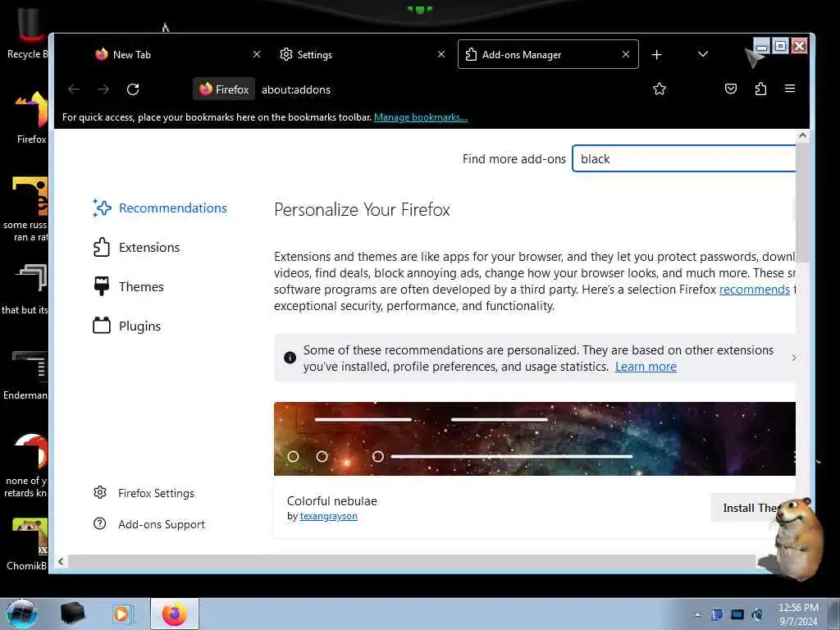Viewport: 840px width, 630px height.
Task: Open the Learn more link
Action: 646,367
